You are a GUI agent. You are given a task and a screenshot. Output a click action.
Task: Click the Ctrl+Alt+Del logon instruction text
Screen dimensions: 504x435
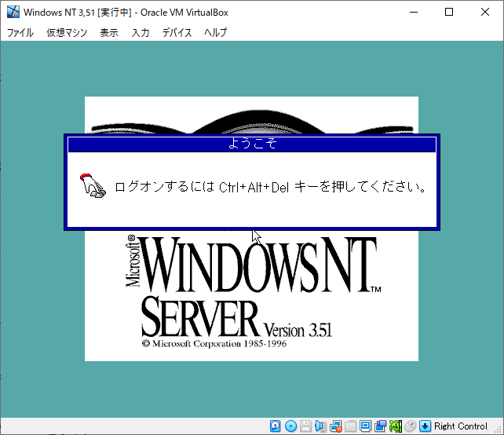click(271, 187)
